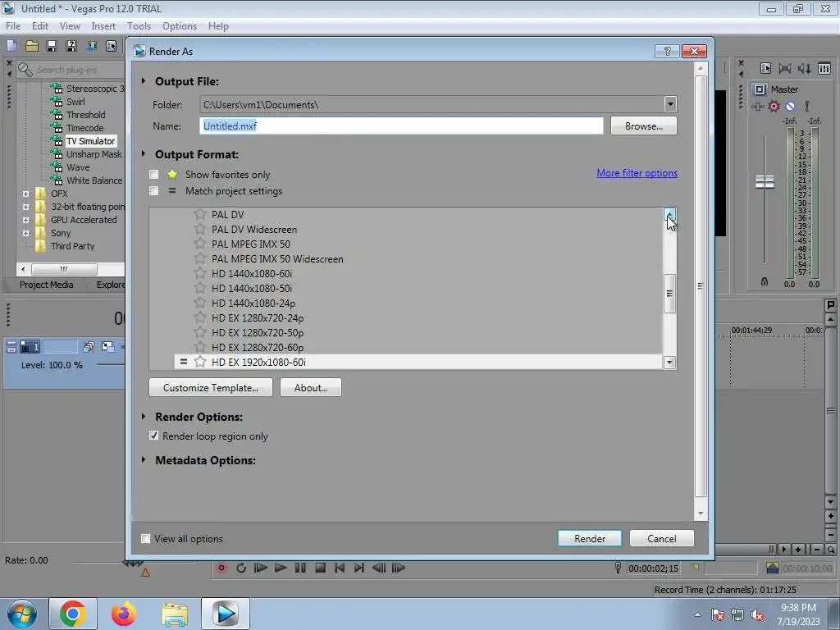Open the Tools menu
The height and width of the screenshot is (630, 840).
(x=139, y=25)
